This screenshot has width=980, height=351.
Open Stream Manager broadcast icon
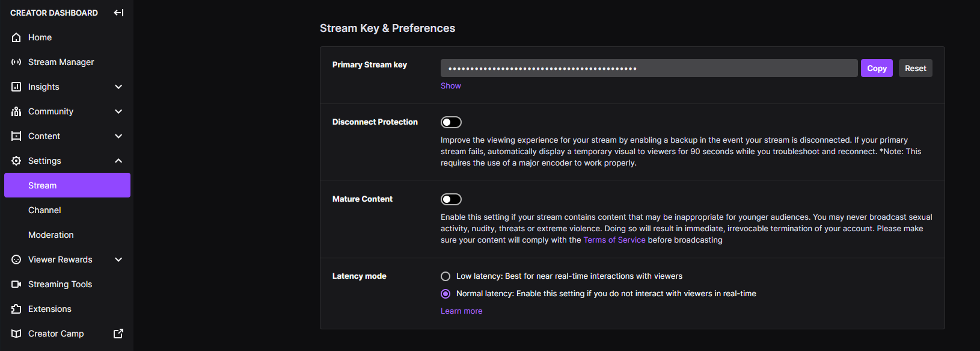coord(16,62)
